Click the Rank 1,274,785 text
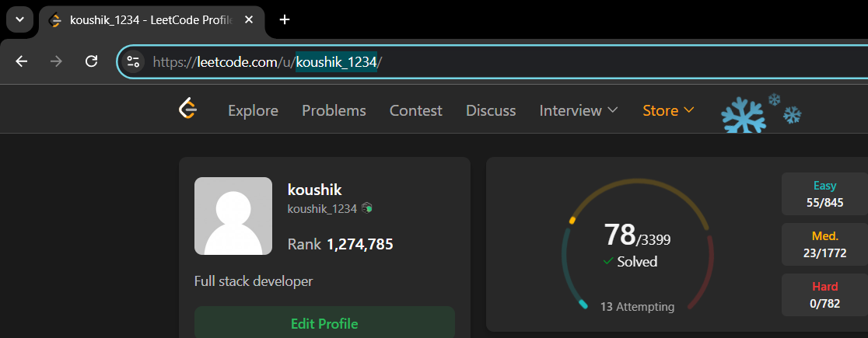Image resolution: width=868 pixels, height=338 pixels. 341,244
